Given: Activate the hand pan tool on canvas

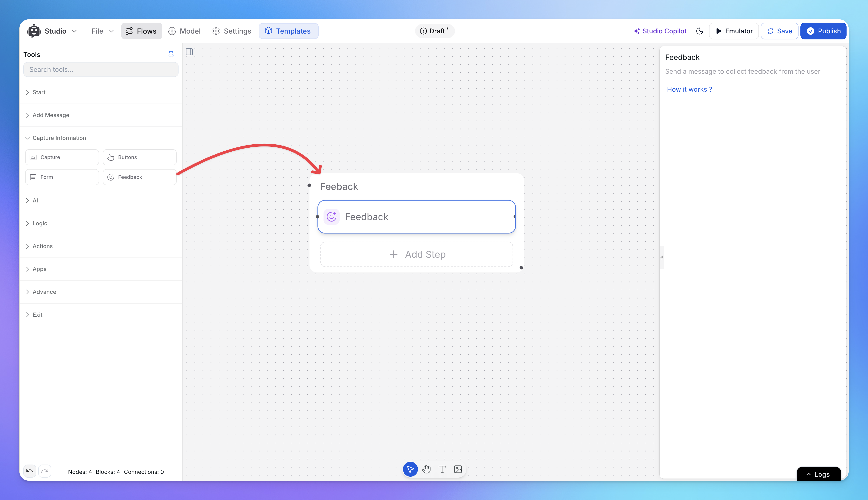Looking at the screenshot, I should tap(426, 469).
